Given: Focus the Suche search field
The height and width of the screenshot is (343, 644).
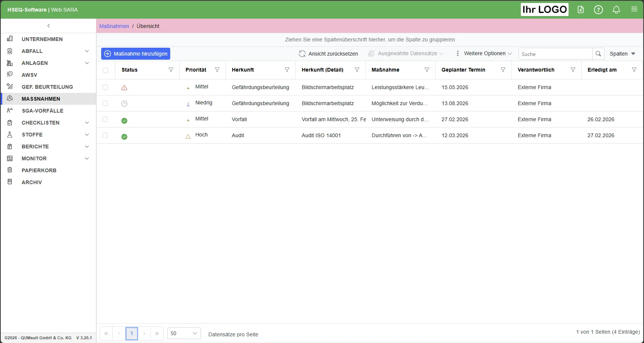Looking at the screenshot, I should [556, 54].
